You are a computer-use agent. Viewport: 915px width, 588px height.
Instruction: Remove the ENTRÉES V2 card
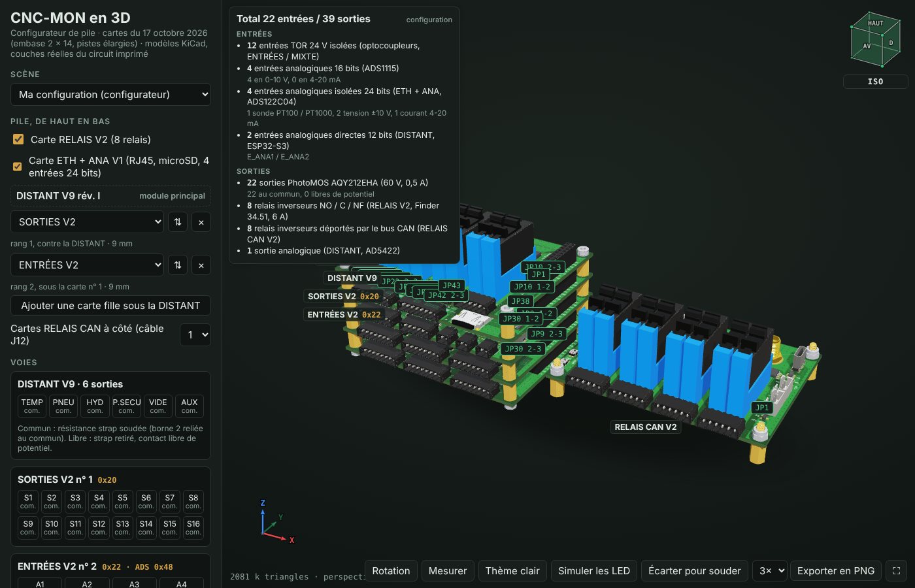(x=201, y=265)
